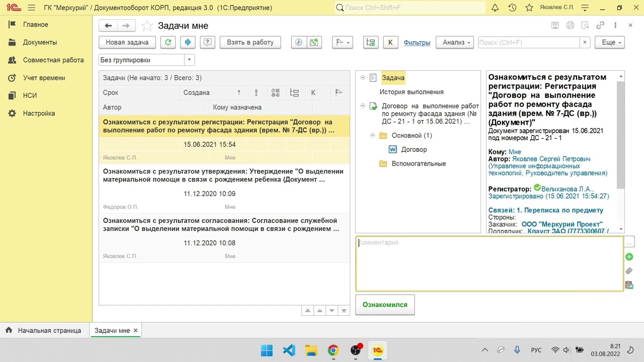The width and height of the screenshot is (644, 362).
Task: Open the history clock icon in title bar
Action: pos(512,8)
